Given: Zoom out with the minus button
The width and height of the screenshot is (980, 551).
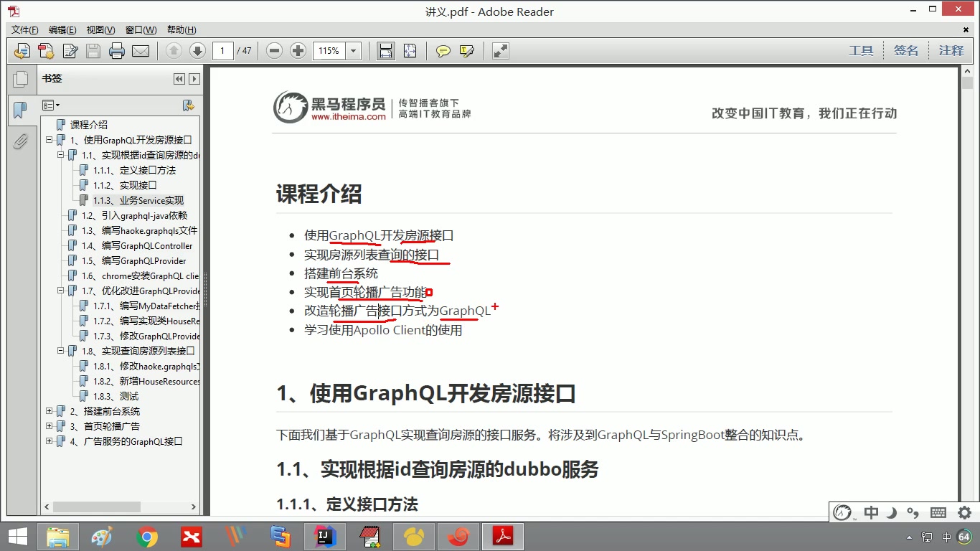Looking at the screenshot, I should point(274,51).
